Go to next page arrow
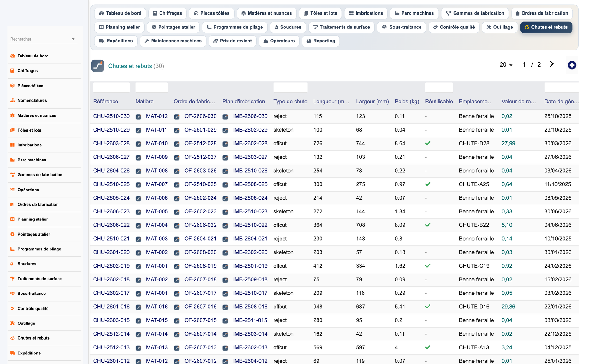 (551, 64)
